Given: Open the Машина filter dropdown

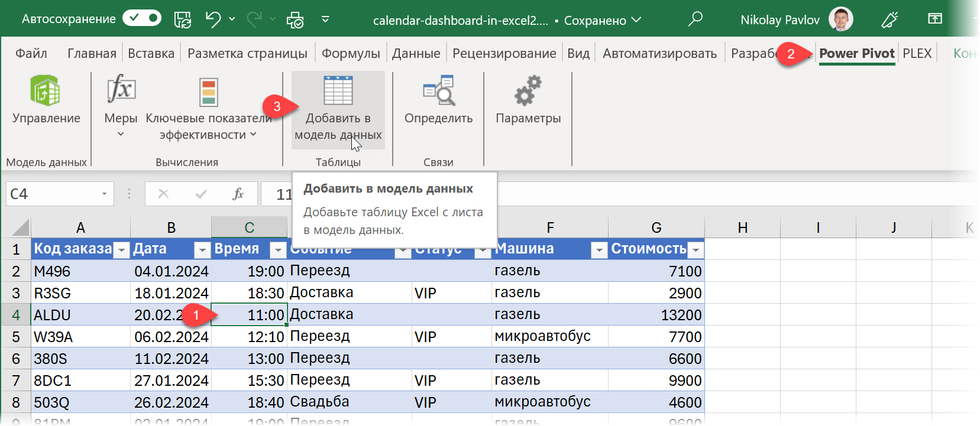Looking at the screenshot, I should [x=600, y=251].
